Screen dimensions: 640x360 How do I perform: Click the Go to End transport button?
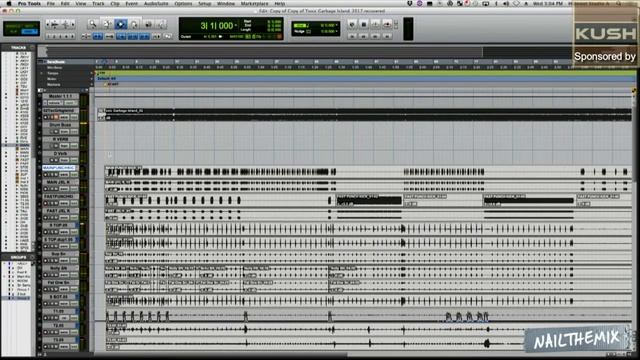[387, 36]
